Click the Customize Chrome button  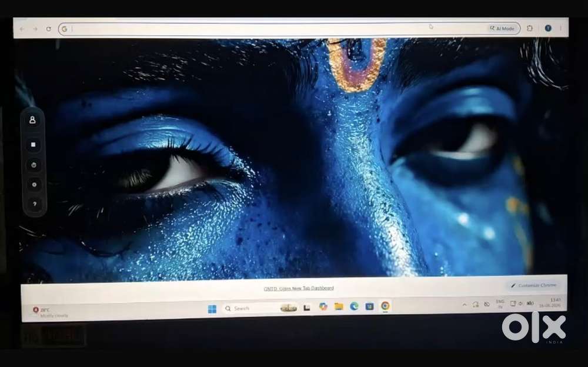tap(533, 286)
